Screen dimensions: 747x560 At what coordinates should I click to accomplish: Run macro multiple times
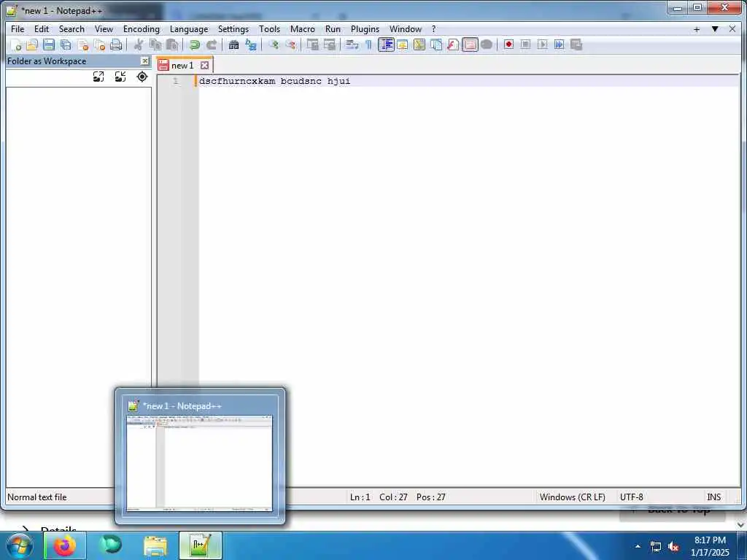tap(560, 44)
